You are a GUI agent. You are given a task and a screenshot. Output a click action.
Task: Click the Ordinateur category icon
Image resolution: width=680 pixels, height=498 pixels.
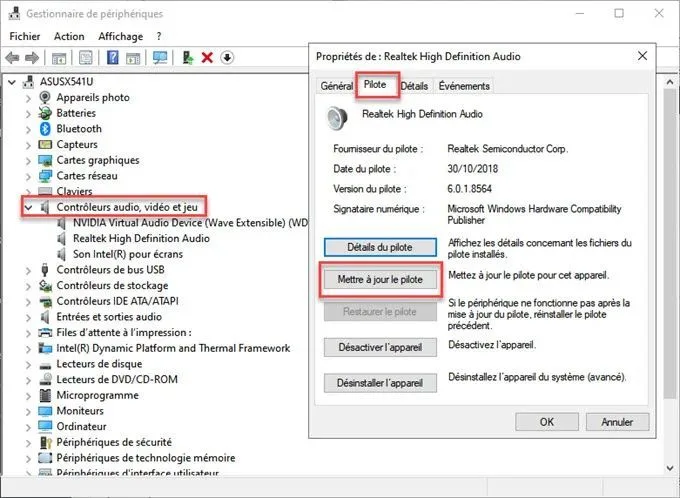coord(45,426)
